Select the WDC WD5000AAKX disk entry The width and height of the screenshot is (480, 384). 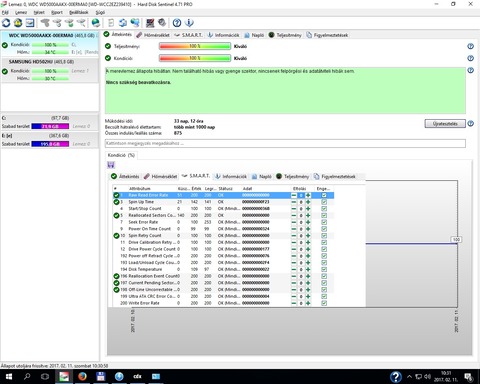[50, 44]
